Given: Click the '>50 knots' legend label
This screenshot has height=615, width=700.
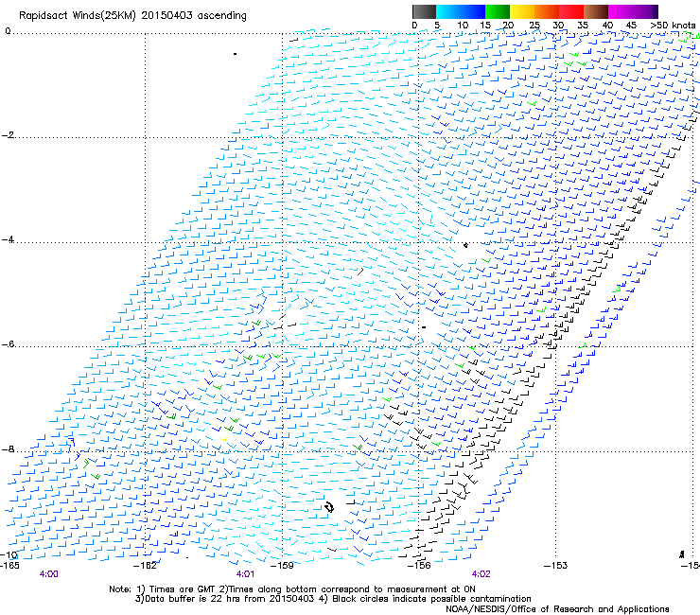Looking at the screenshot, I should [673, 26].
